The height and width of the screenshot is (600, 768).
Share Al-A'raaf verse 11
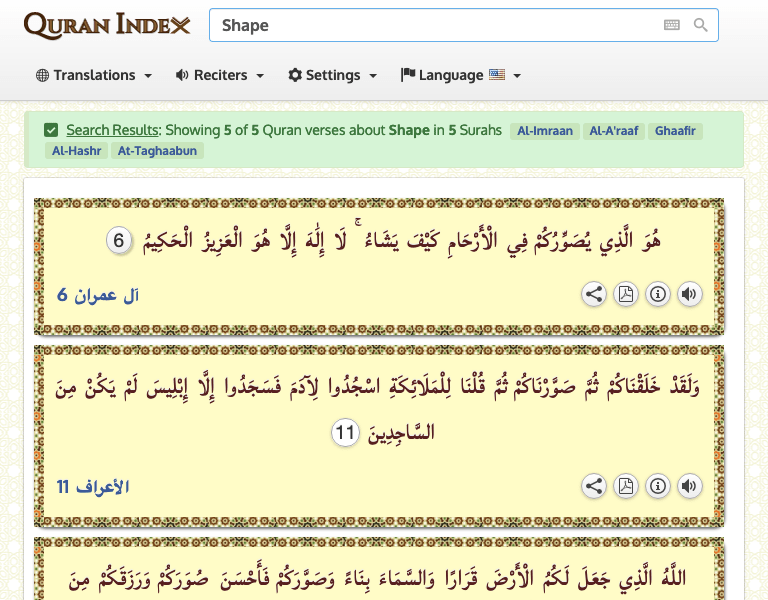594,486
